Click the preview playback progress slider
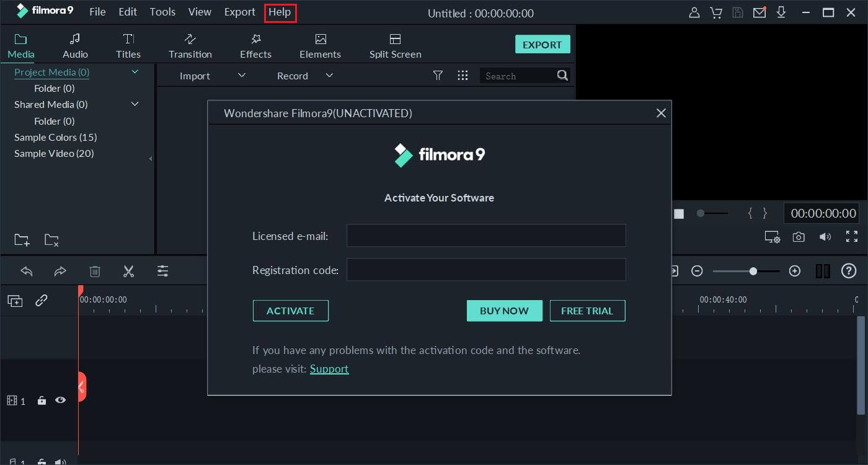Screen dimensions: 868x465 (712, 213)
